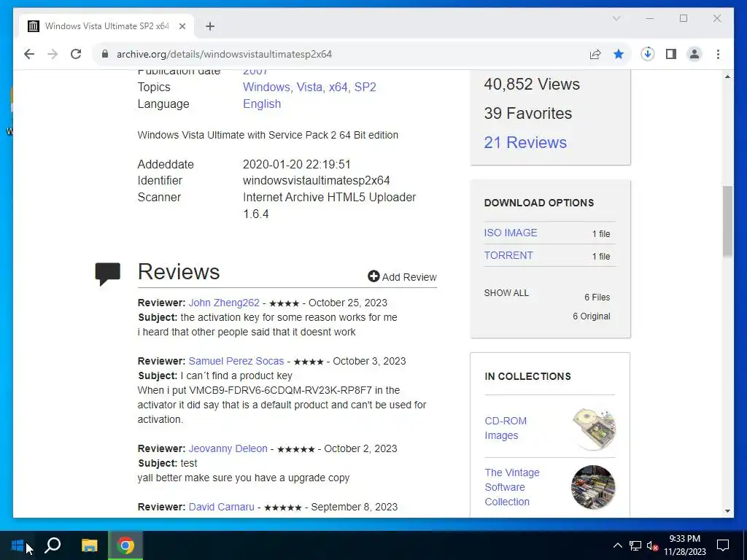The width and height of the screenshot is (747, 560).
Task: Open reviewer Samuel Perez Socas profile
Action: click(236, 361)
